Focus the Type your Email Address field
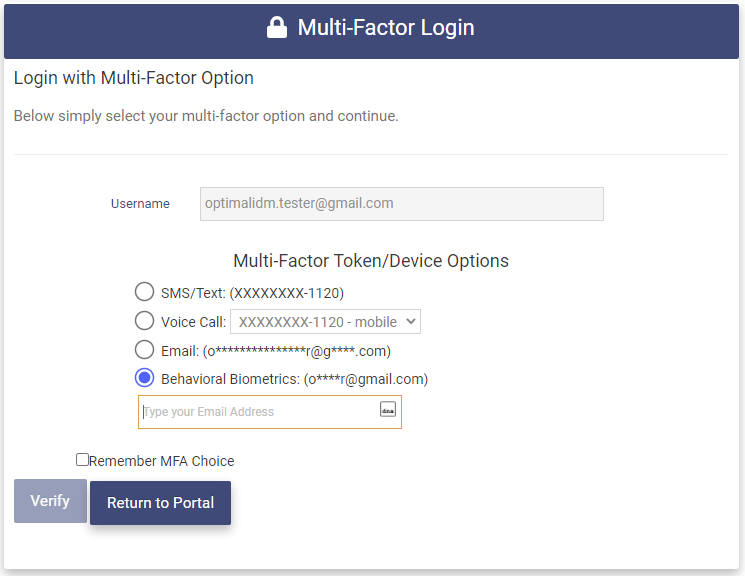The height and width of the screenshot is (576, 745). (x=258, y=412)
